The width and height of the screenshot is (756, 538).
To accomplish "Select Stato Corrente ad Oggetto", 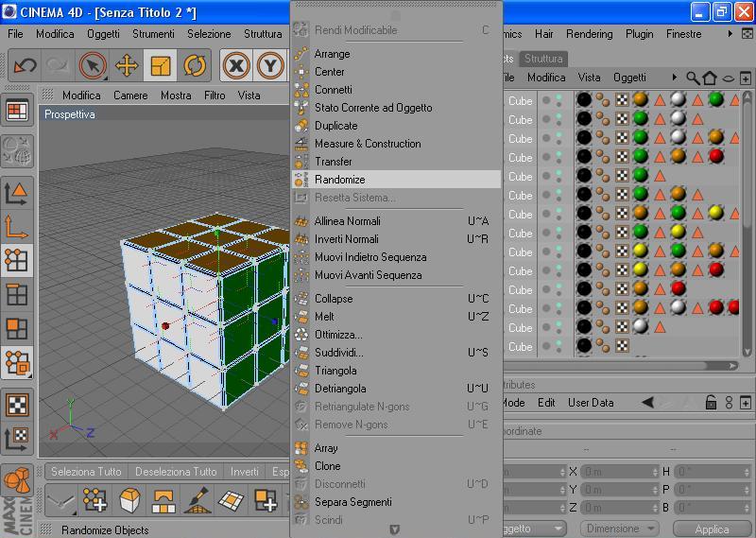I will (396, 108).
